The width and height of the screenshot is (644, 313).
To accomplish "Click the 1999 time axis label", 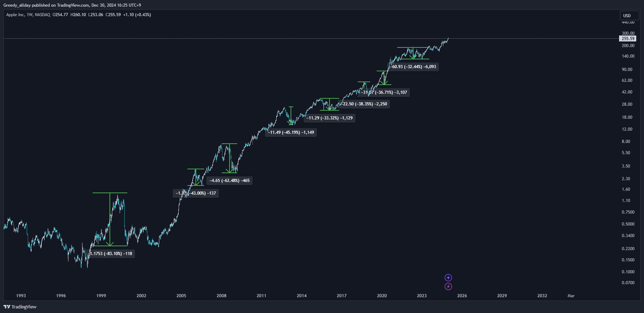I will coord(101,296).
